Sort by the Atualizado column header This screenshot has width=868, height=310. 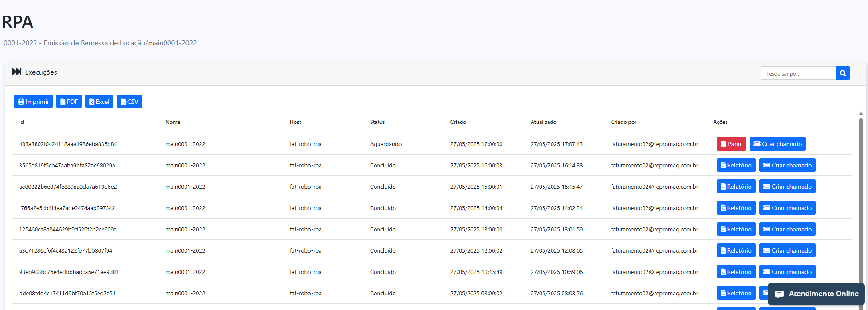(543, 122)
